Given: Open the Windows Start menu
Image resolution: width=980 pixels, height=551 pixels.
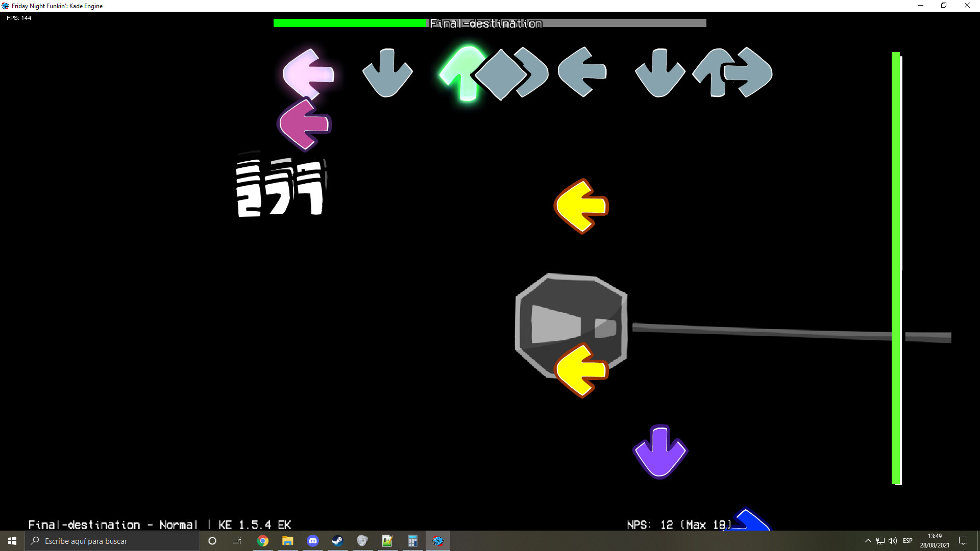Looking at the screenshot, I should tap(11, 541).
